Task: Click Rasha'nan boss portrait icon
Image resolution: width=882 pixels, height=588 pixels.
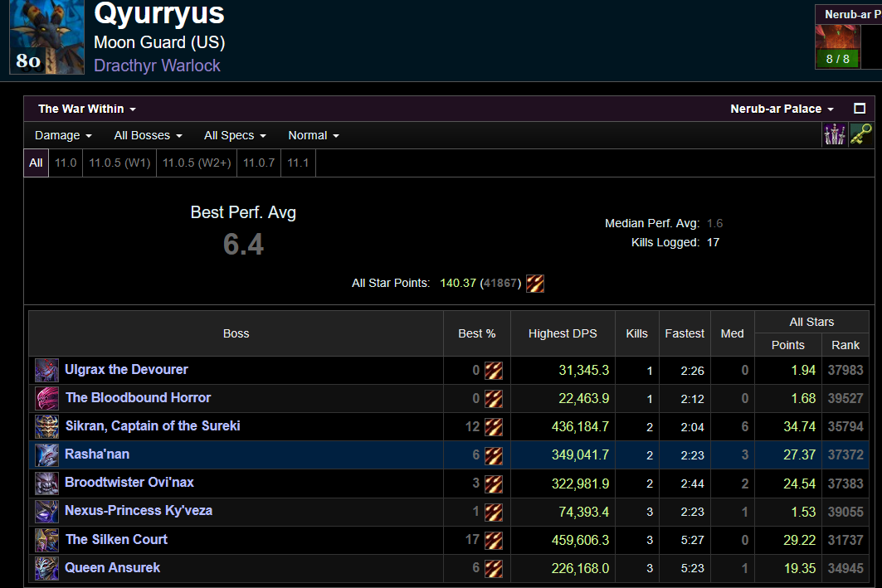Action: [46, 454]
